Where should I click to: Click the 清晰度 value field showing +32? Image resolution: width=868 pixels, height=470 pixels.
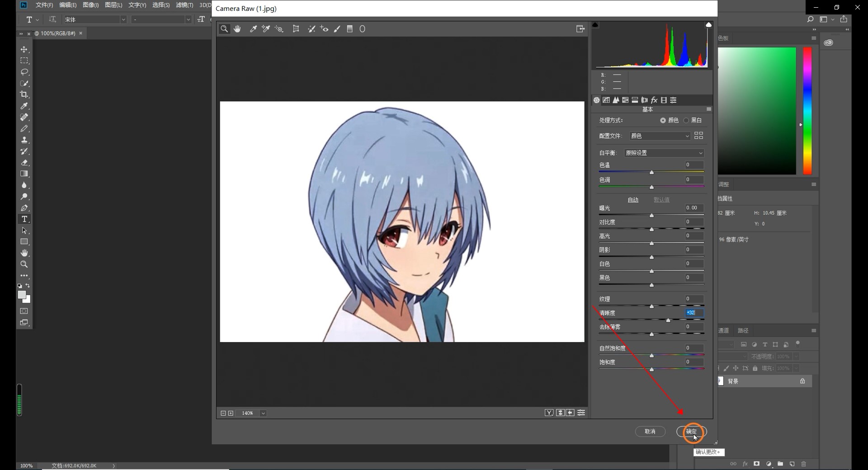[x=694, y=313]
